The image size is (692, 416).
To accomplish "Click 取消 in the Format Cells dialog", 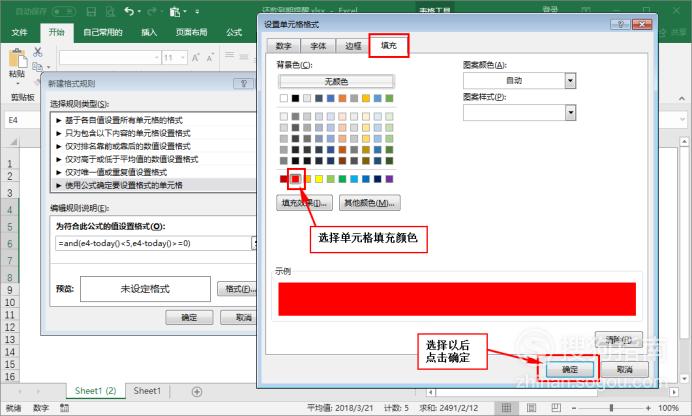I will coord(624,369).
